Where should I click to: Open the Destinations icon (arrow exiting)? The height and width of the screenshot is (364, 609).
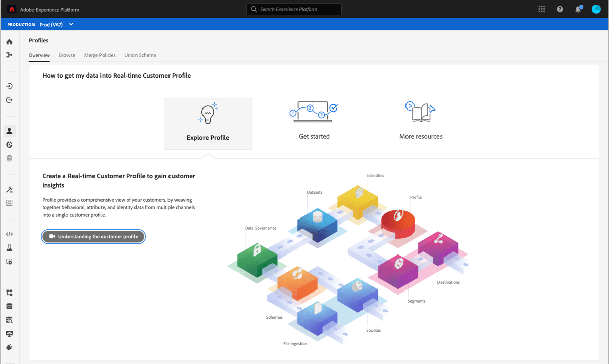pos(9,100)
